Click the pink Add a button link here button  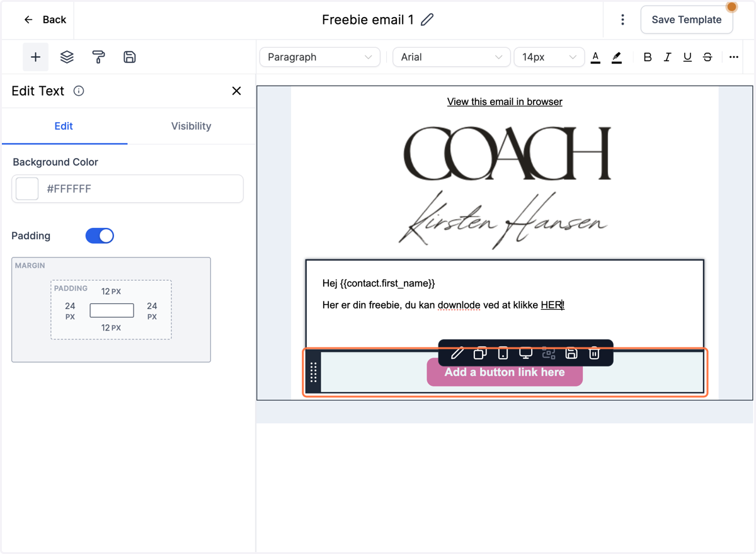click(505, 372)
